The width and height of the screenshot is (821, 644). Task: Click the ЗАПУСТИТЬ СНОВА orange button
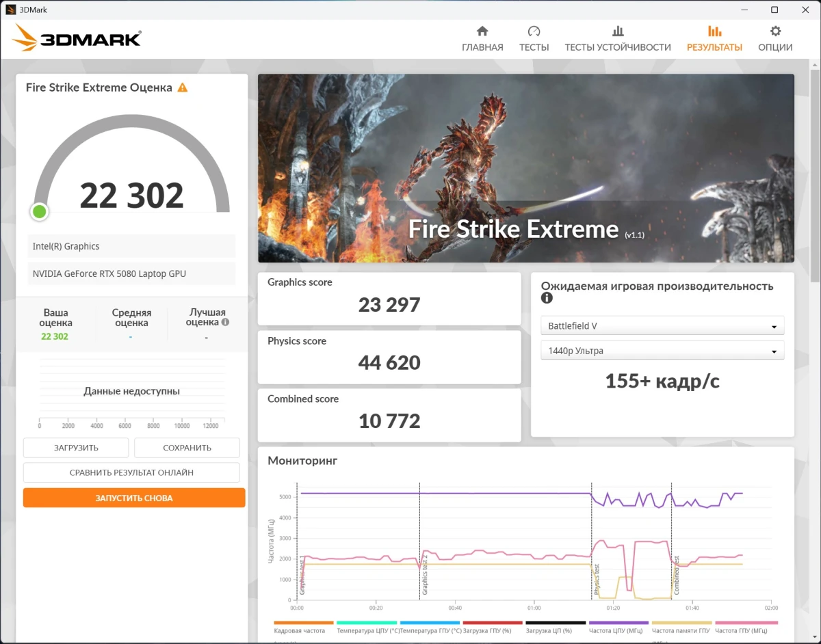134,498
